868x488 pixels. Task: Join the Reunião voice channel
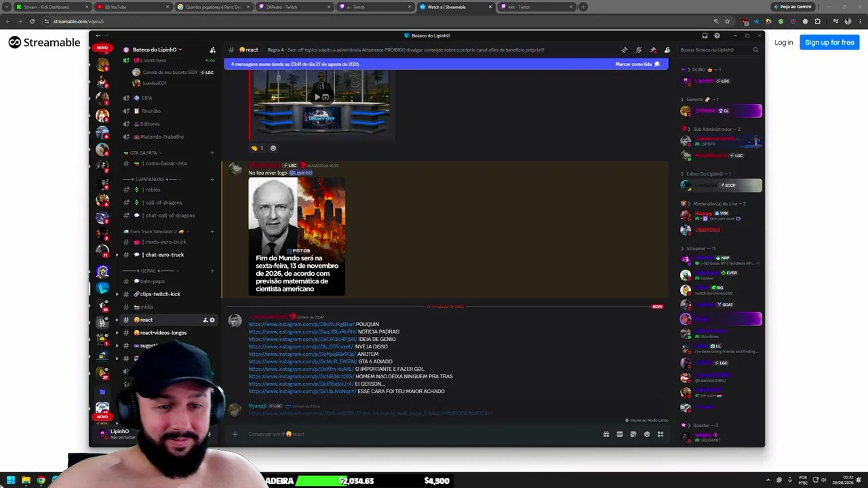pyautogui.click(x=151, y=111)
